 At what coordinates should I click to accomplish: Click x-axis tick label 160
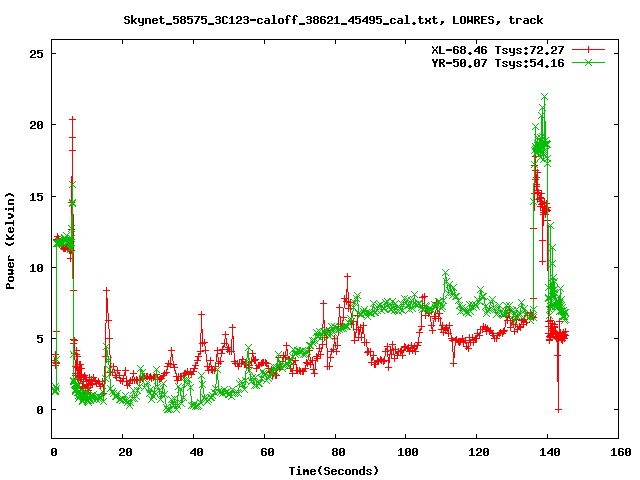point(621,452)
